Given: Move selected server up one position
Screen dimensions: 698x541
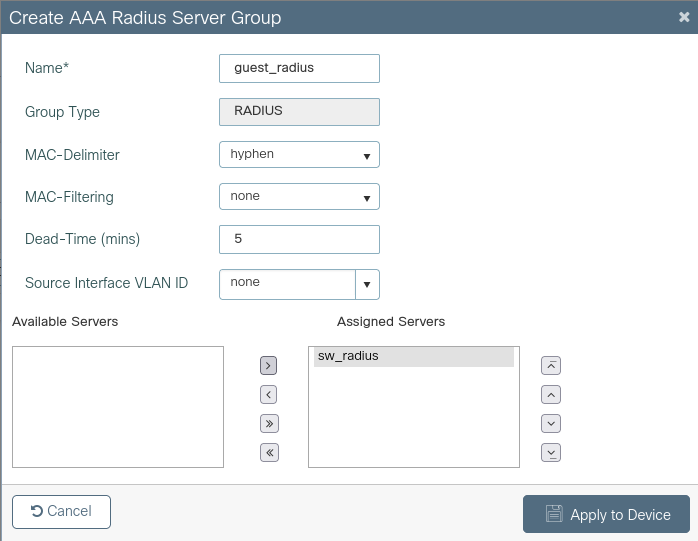Looking at the screenshot, I should coord(550,395).
